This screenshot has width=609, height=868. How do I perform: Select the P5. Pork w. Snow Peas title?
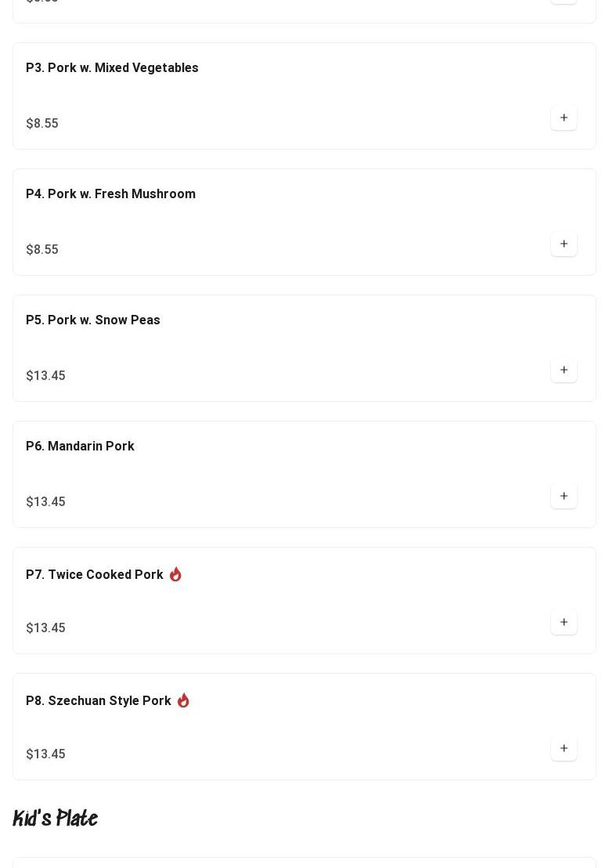[93, 320]
